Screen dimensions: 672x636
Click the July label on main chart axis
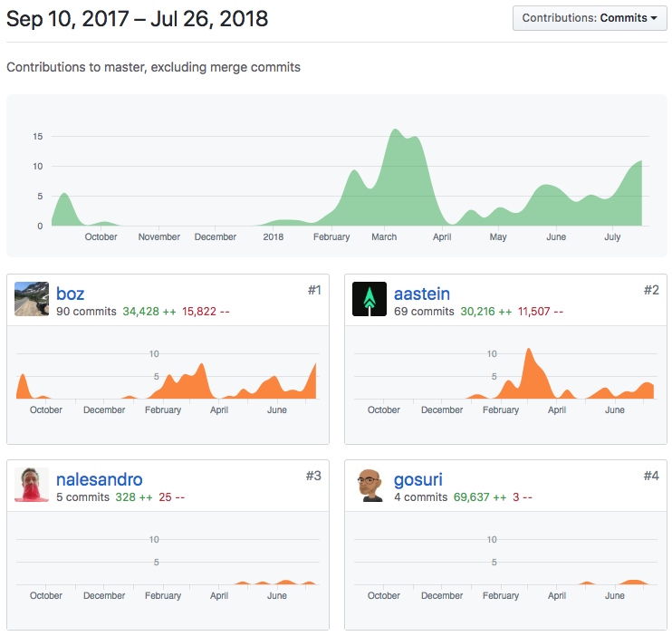tap(612, 236)
